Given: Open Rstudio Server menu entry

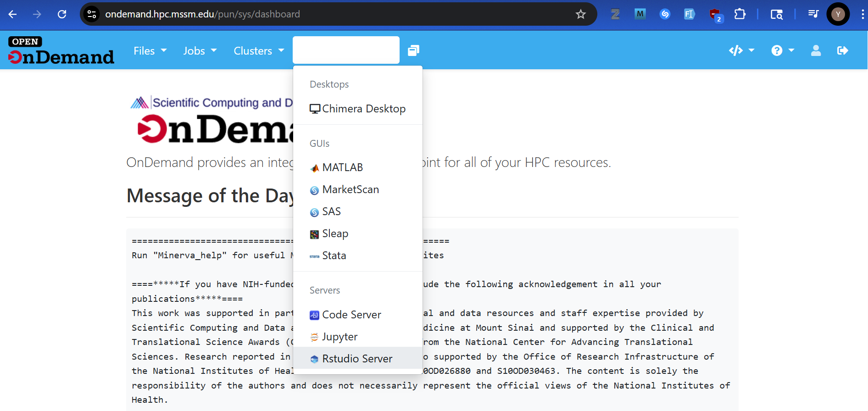Looking at the screenshot, I should tap(358, 358).
